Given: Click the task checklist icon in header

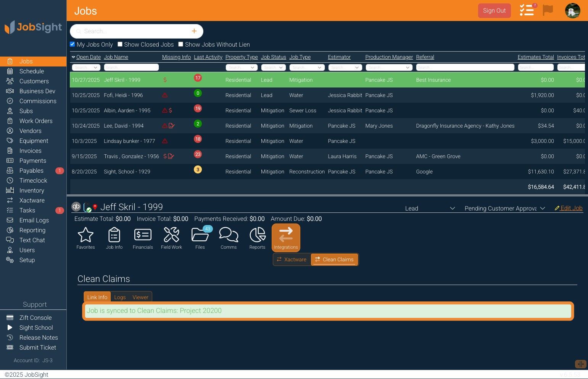Looking at the screenshot, I should (x=527, y=10).
